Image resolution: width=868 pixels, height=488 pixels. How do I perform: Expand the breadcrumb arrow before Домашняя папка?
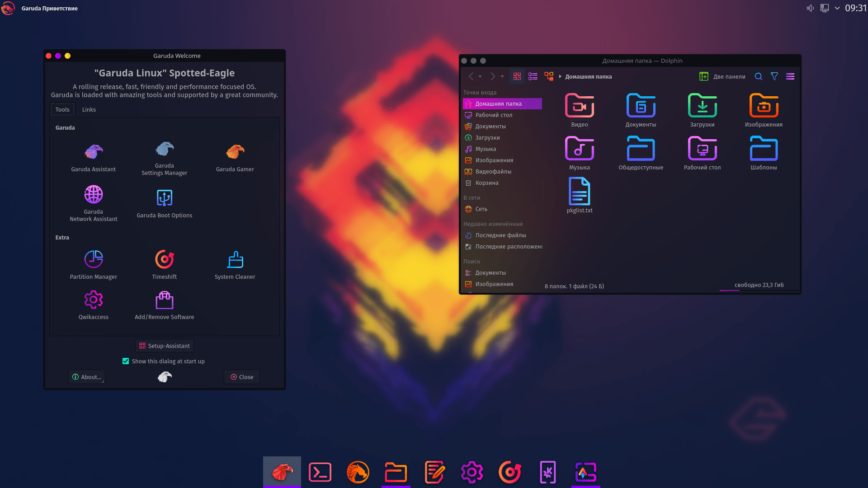(x=560, y=76)
